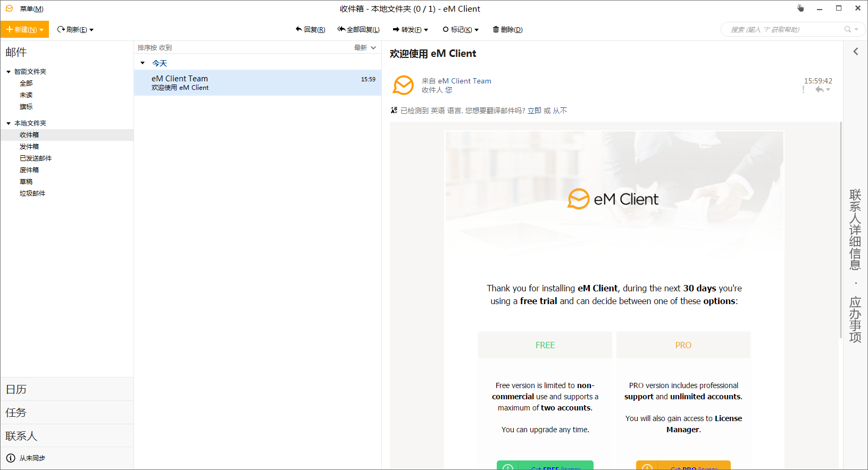Click Get FREE license button
Screen dimensions: 868x470
(545, 465)
